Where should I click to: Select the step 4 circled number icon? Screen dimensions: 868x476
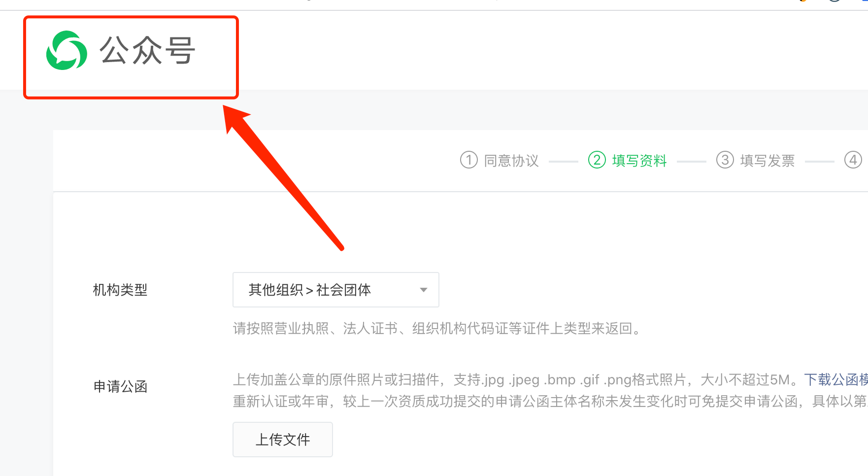(853, 160)
